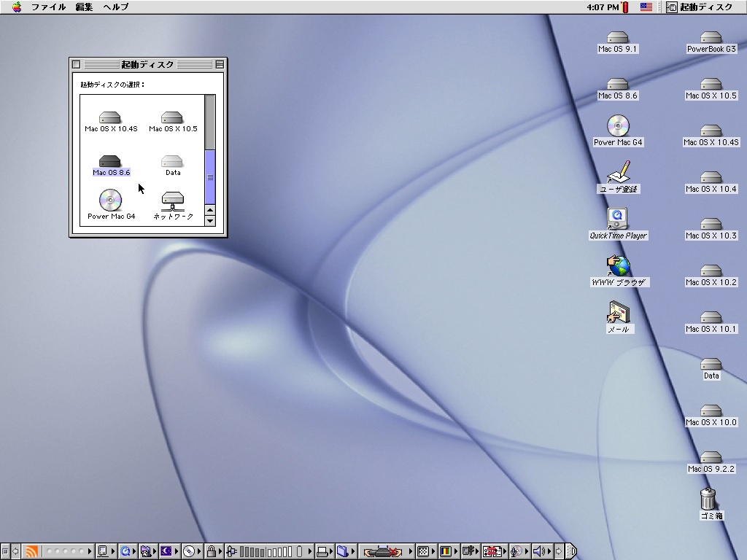Select desktop Mac OS 8.6 disk icon
This screenshot has width=747, height=560.
pos(617,88)
